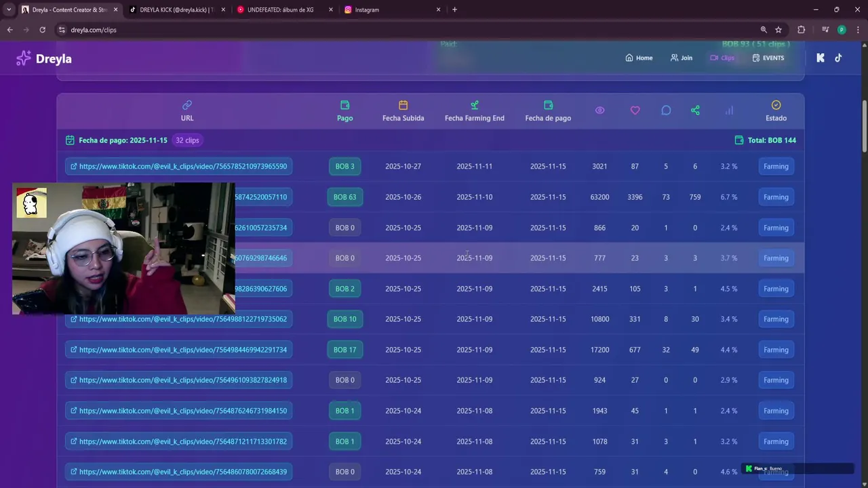
Task: Click the shares column icon
Action: click(x=695, y=110)
